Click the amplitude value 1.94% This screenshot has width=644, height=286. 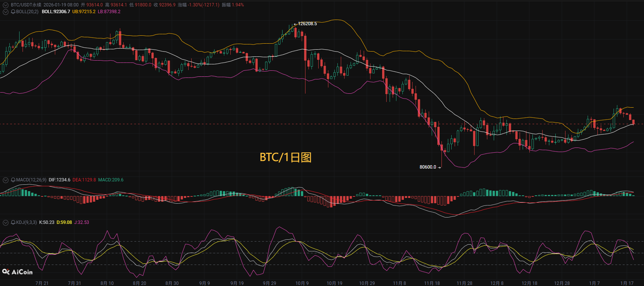pyautogui.click(x=238, y=5)
